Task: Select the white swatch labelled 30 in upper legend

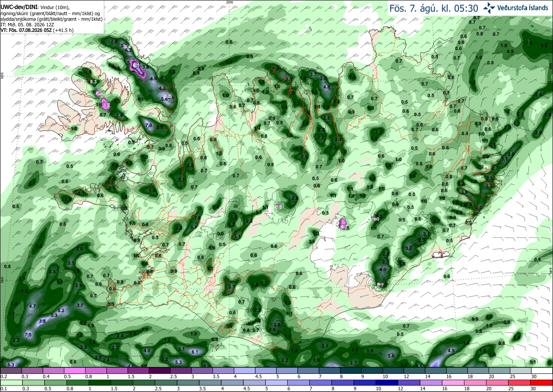Action: tap(542, 370)
